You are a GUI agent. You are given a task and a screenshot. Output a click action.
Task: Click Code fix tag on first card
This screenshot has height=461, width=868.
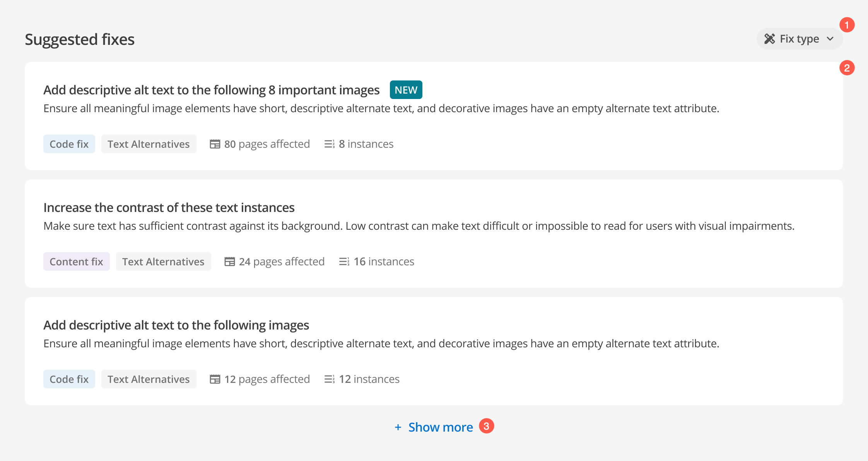pos(69,144)
